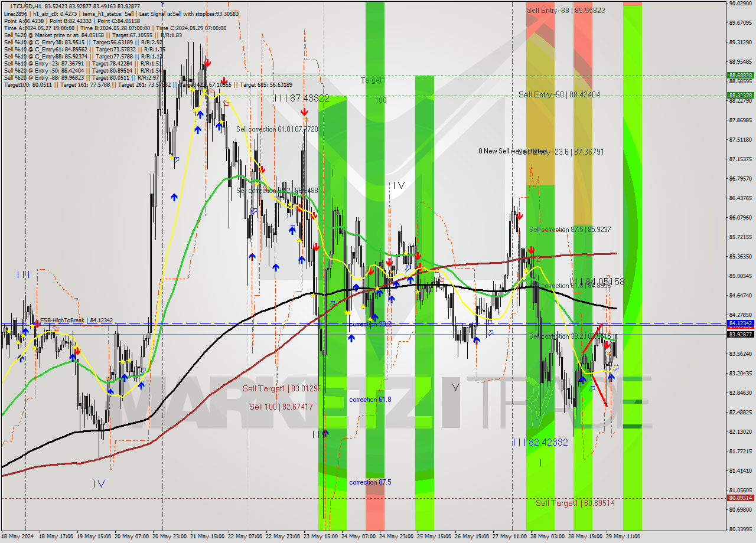Click the red 80.89514 price tag

741,498
